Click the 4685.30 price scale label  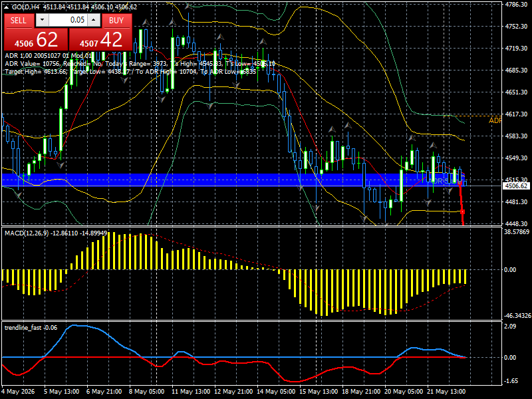[x=516, y=70]
